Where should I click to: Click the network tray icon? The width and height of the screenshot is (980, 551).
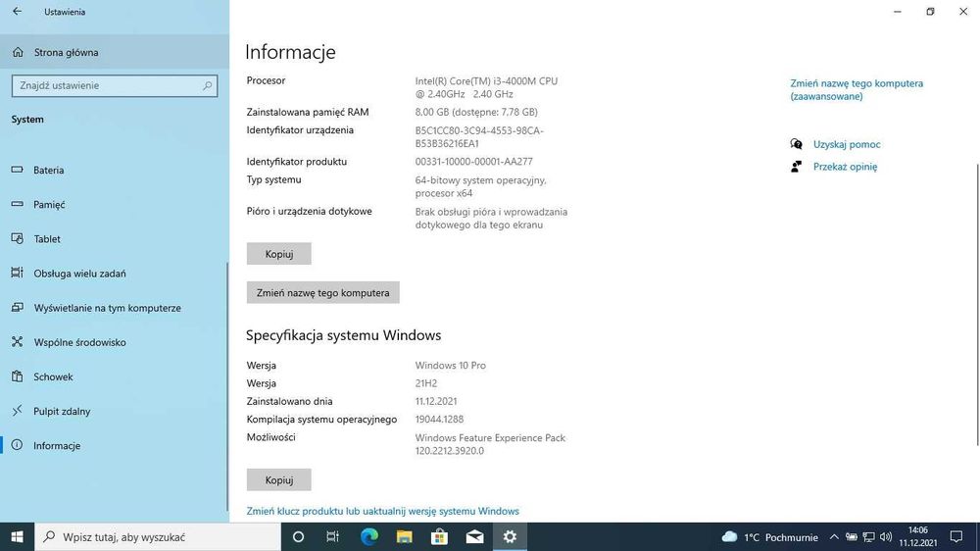pyautogui.click(x=868, y=536)
